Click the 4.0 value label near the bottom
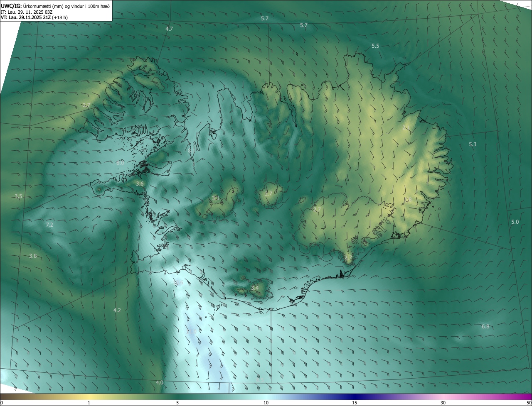This screenshot has width=532, height=406. (x=160, y=382)
